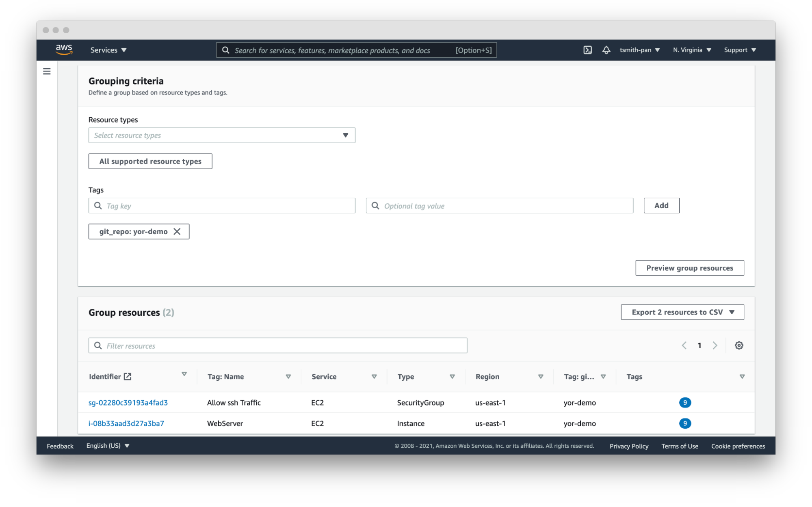Sort by Tag: gi... column arrow
Screen dimensions: 812x507
[x=603, y=377]
